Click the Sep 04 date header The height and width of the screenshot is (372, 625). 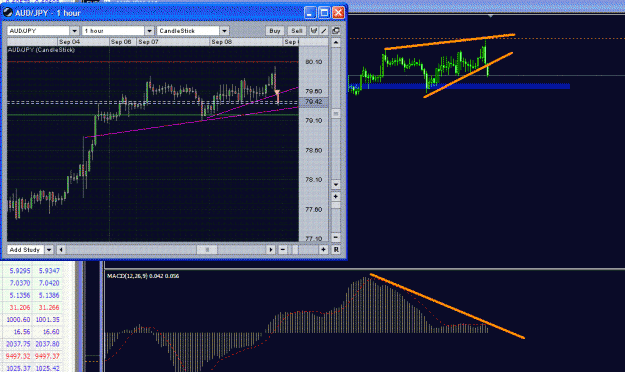pyautogui.click(x=69, y=42)
